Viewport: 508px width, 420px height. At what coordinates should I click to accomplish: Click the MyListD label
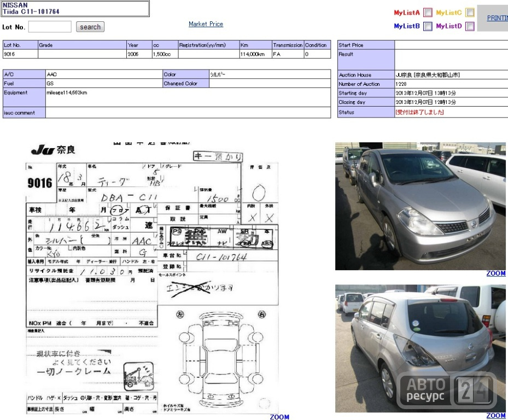click(x=449, y=26)
